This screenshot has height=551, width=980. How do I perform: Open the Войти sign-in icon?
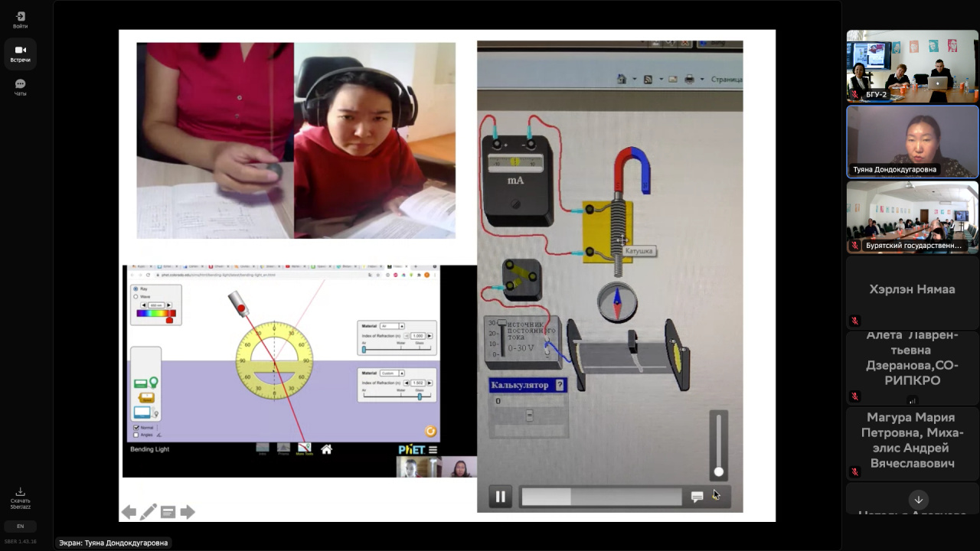tap(20, 20)
